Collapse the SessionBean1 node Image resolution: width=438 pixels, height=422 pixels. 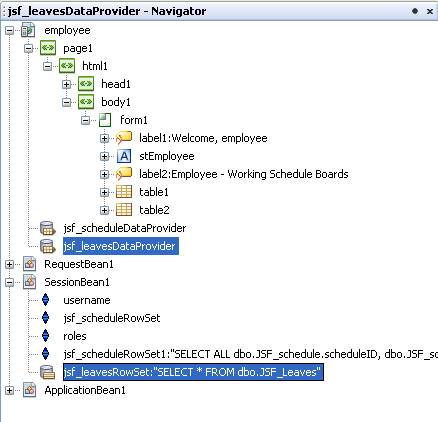9,282
